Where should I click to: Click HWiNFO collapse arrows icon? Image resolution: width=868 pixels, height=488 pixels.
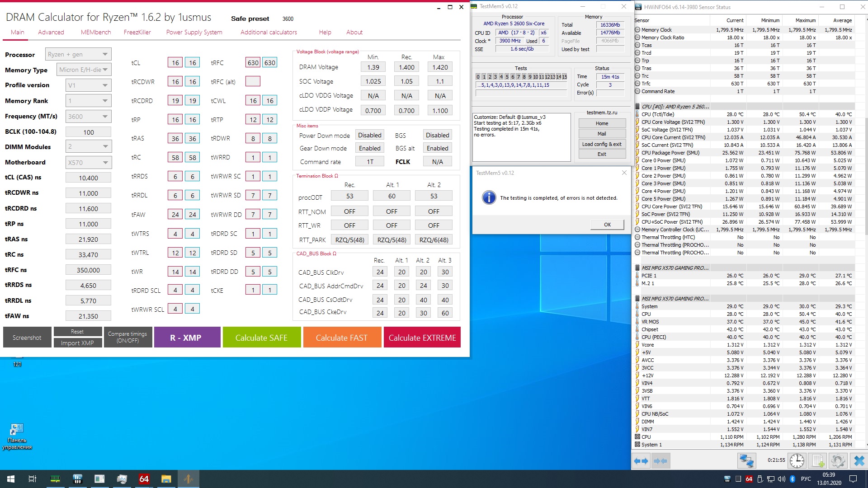[660, 461]
